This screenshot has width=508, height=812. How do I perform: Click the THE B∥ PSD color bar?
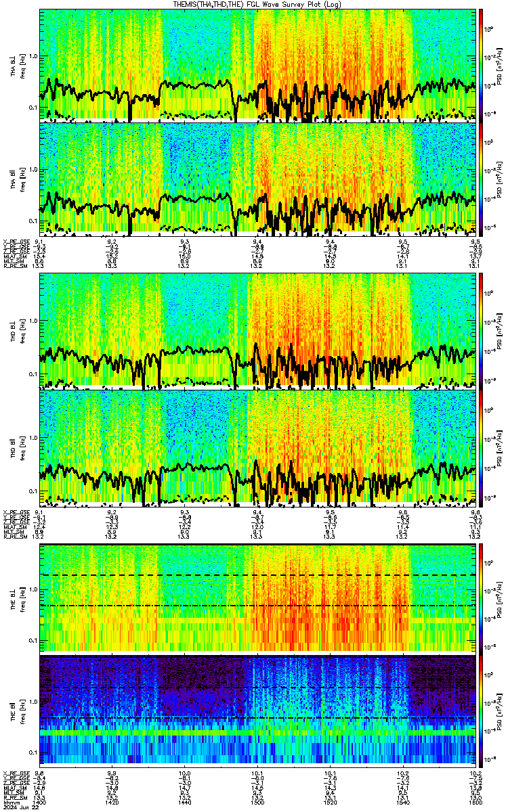[481, 710]
